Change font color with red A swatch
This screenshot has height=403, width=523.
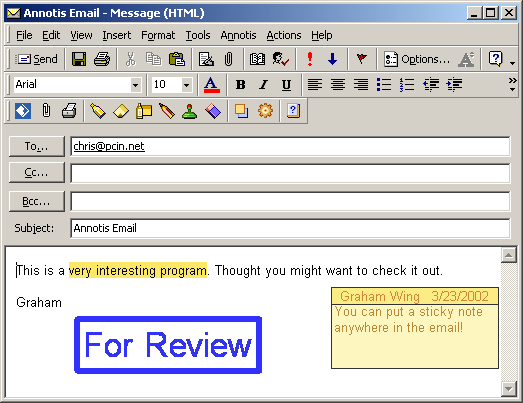coord(212,85)
